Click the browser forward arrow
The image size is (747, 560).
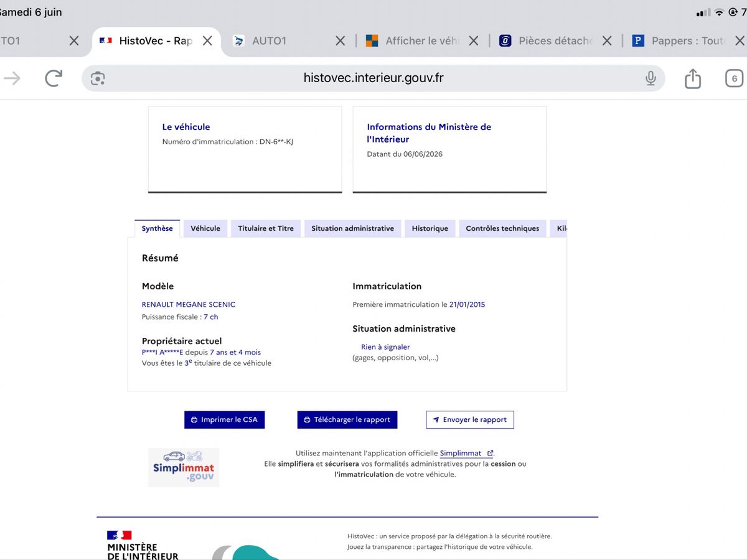click(12, 78)
